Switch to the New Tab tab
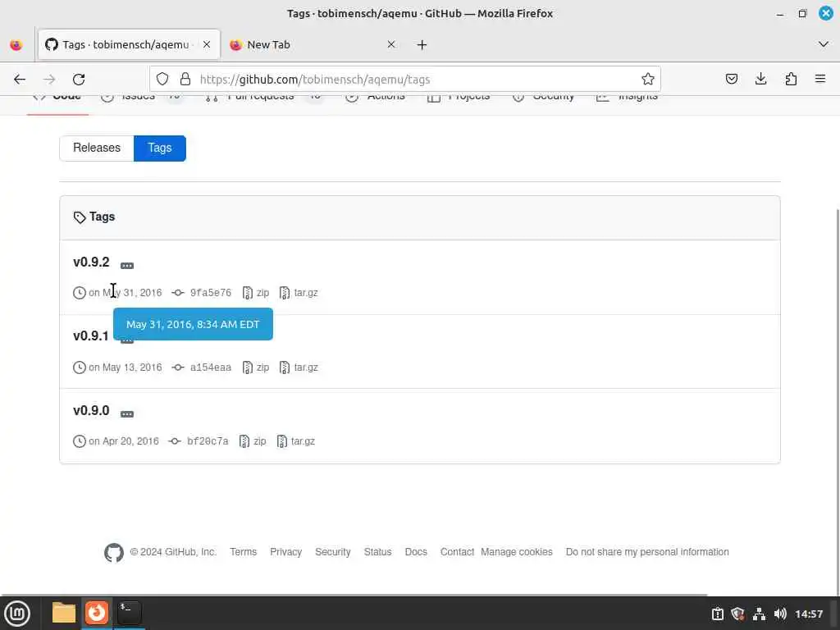This screenshot has height=630, width=840. coord(313,44)
